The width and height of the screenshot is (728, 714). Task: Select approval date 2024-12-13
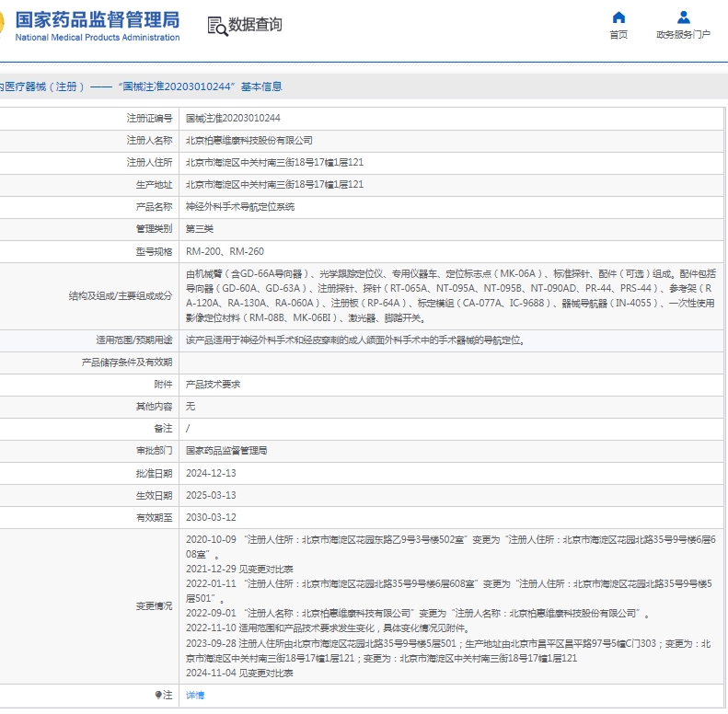(211, 473)
